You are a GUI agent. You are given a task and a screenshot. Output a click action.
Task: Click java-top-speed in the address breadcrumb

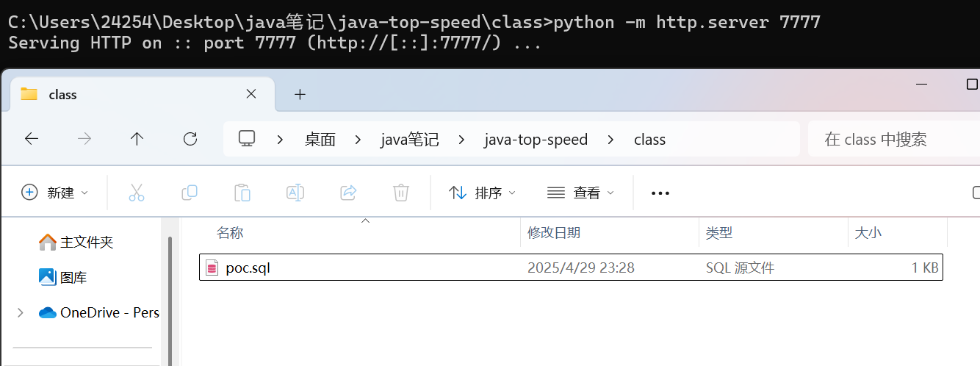tap(536, 140)
